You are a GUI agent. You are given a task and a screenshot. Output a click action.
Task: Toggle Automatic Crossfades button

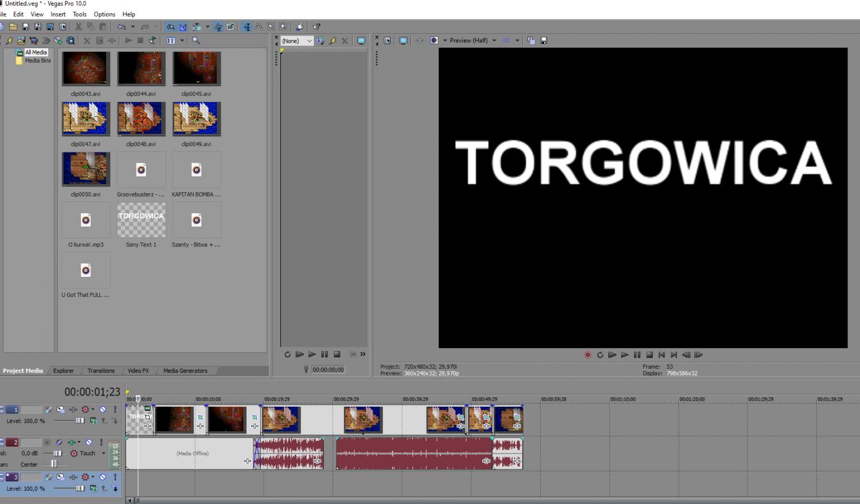(183, 27)
